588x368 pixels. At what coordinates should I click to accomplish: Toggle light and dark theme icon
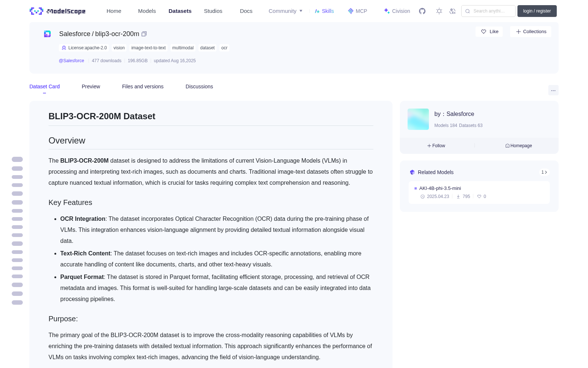coord(439,11)
